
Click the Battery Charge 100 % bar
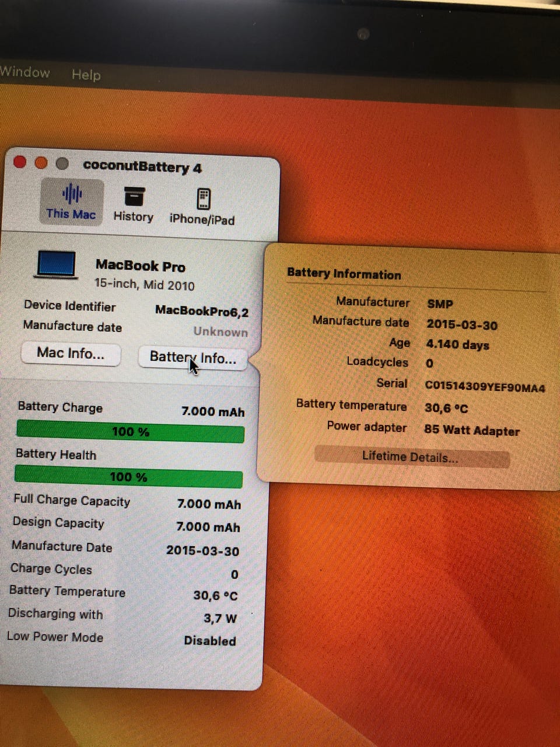(130, 431)
